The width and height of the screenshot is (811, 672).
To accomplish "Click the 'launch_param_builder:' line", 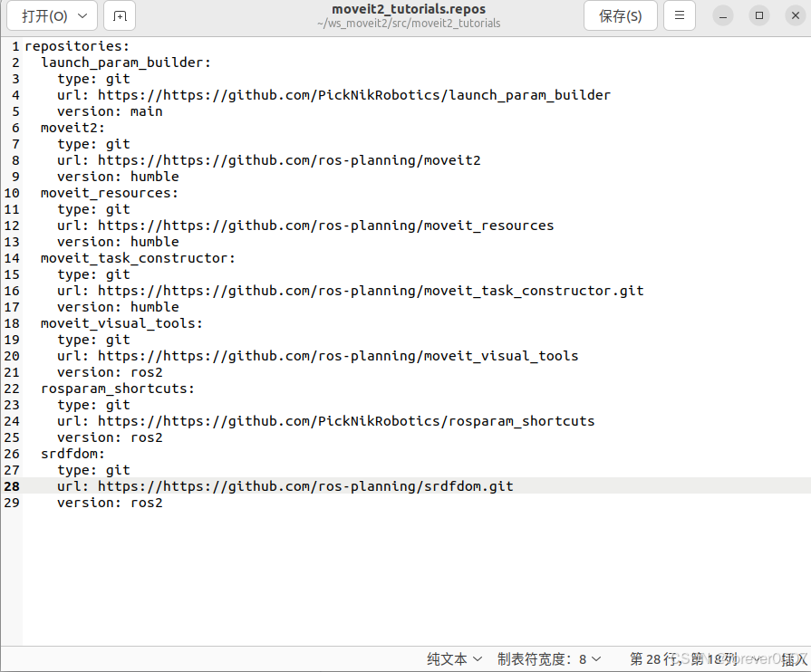I will (126, 62).
